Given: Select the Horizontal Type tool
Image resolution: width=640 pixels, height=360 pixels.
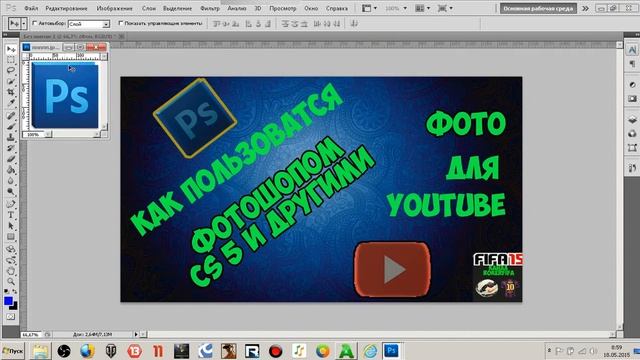Looking at the screenshot, I should tap(11, 215).
